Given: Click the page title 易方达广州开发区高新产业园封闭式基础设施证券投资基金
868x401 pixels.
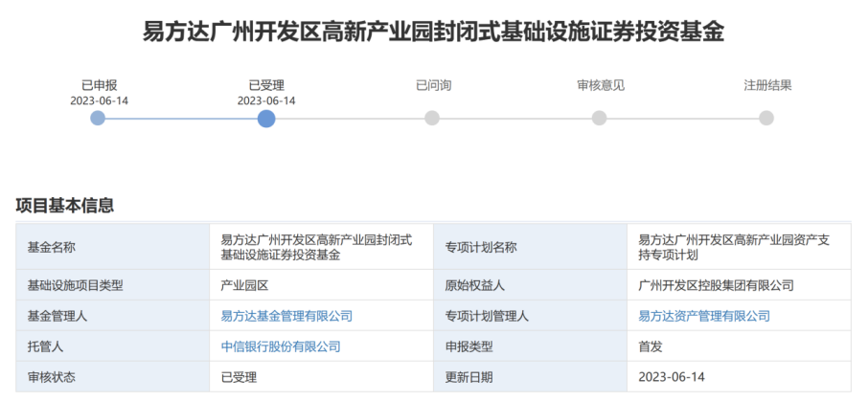Looking at the screenshot, I should point(434,32).
